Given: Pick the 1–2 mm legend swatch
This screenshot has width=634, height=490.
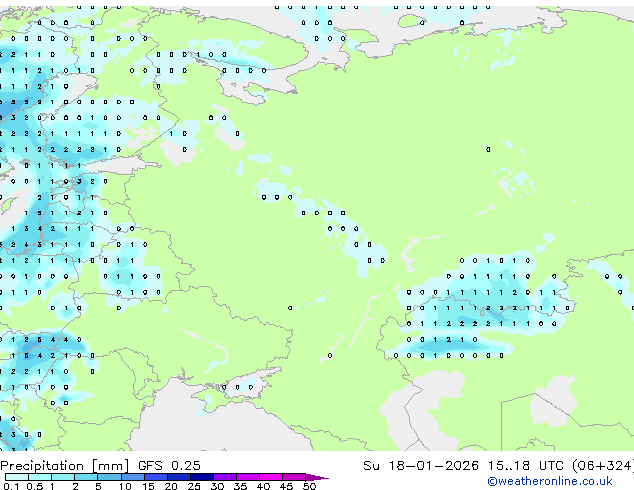Looking at the screenshot, I should click(x=63, y=477).
